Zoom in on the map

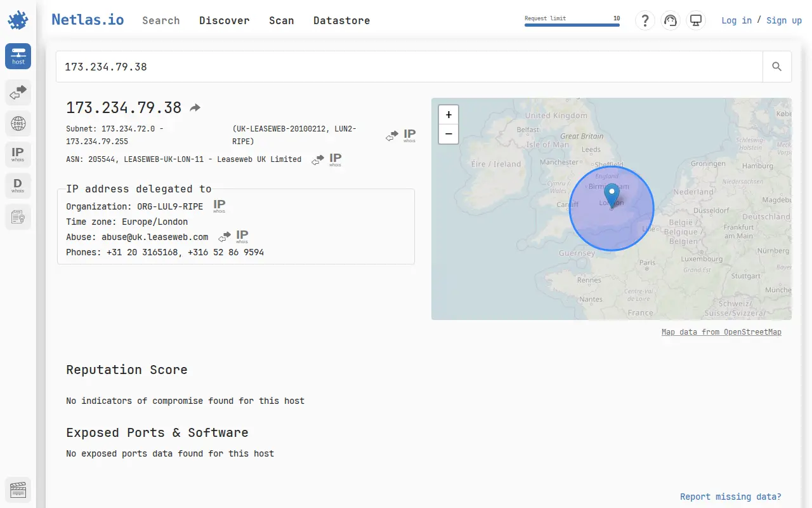[x=449, y=115]
